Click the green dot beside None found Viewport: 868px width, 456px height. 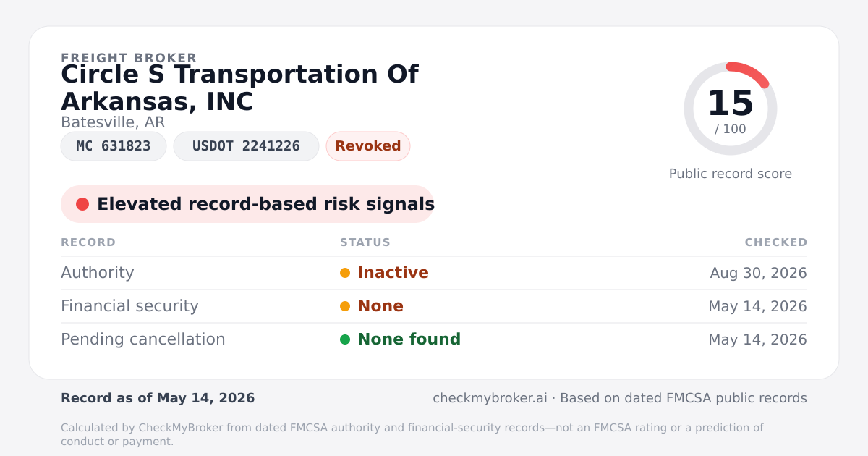pyautogui.click(x=345, y=339)
